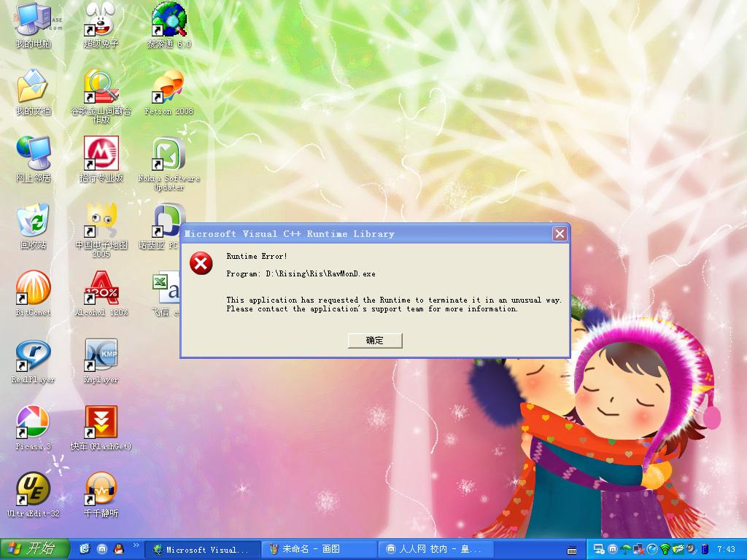Launch QQ penguin from Quick Launch bar

coord(119,549)
